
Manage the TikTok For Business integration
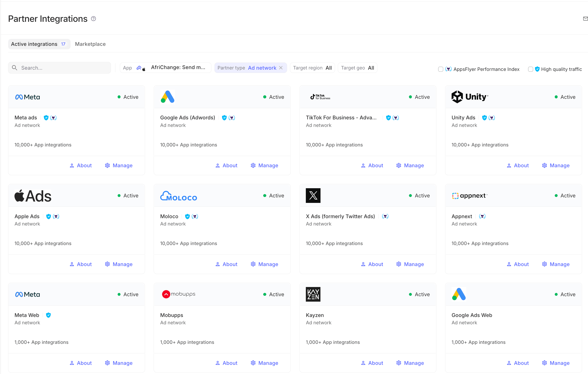point(410,165)
